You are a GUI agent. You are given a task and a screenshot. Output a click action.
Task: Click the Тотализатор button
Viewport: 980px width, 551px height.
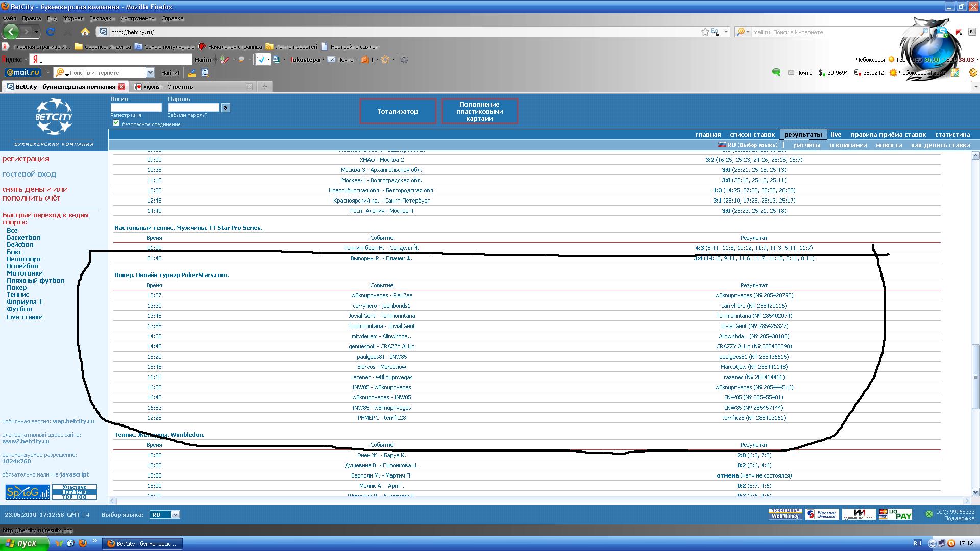[x=398, y=111]
